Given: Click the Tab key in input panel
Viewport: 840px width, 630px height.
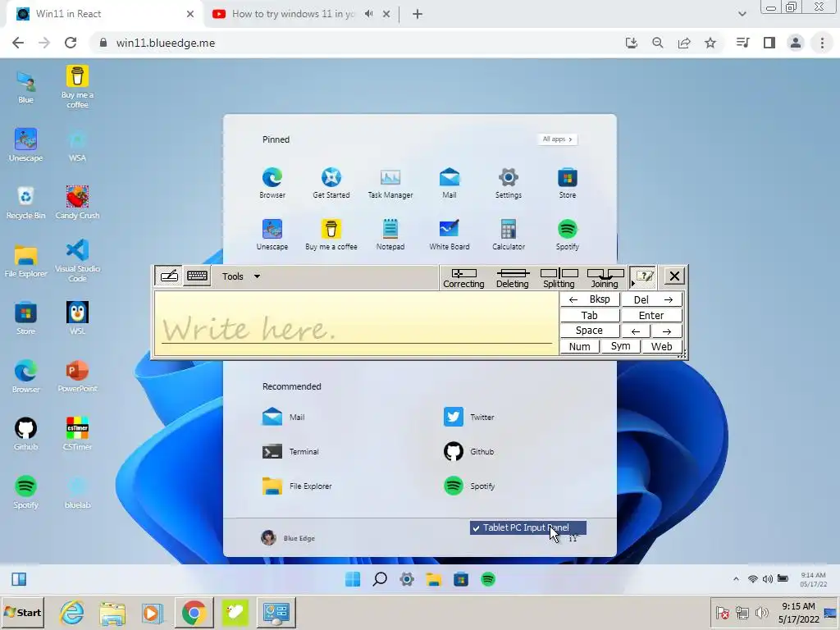Looking at the screenshot, I should click(x=590, y=315).
